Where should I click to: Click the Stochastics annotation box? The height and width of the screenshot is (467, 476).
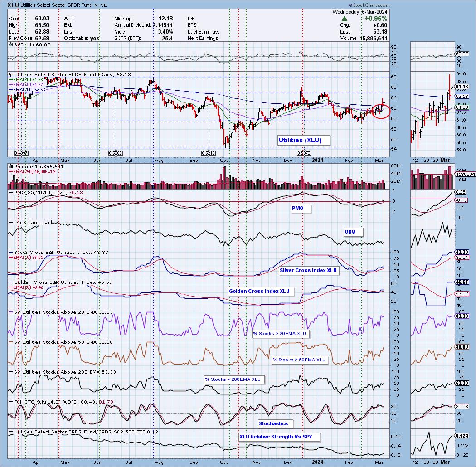pos(275,423)
